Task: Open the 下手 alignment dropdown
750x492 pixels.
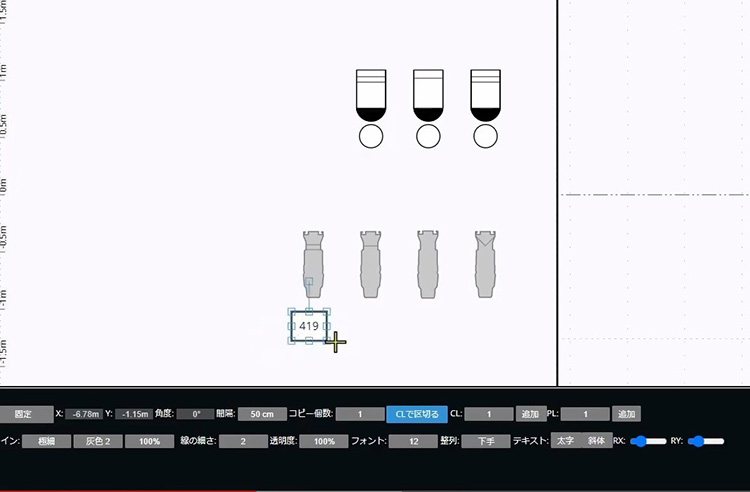Action: point(486,441)
